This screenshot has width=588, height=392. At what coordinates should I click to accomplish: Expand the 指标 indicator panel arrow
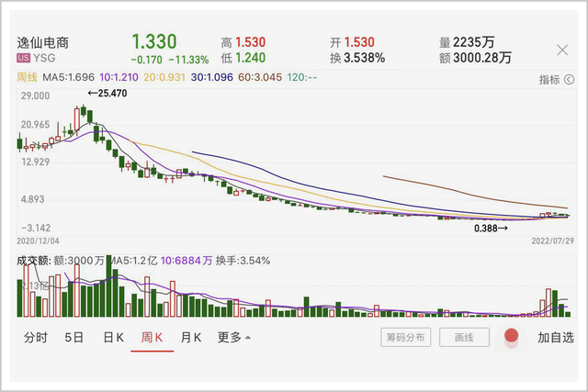click(x=569, y=80)
